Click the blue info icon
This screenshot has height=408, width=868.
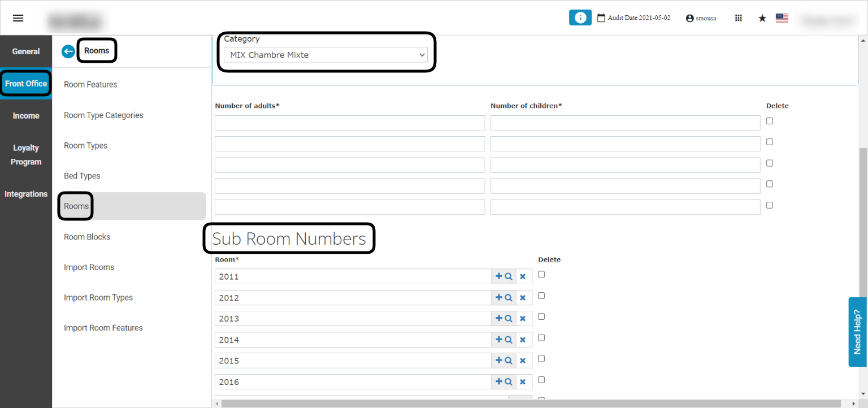pyautogui.click(x=580, y=18)
